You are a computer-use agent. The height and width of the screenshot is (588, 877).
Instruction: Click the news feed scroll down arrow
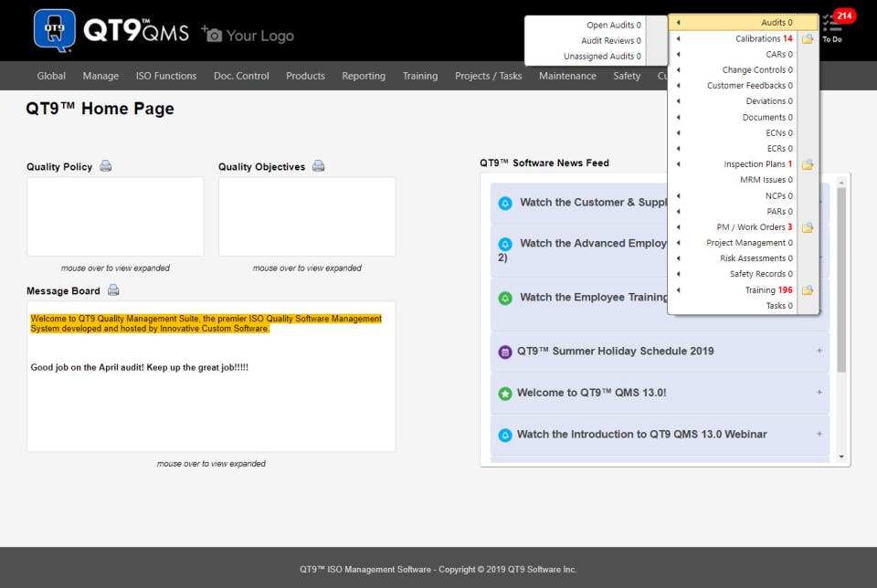(841, 457)
